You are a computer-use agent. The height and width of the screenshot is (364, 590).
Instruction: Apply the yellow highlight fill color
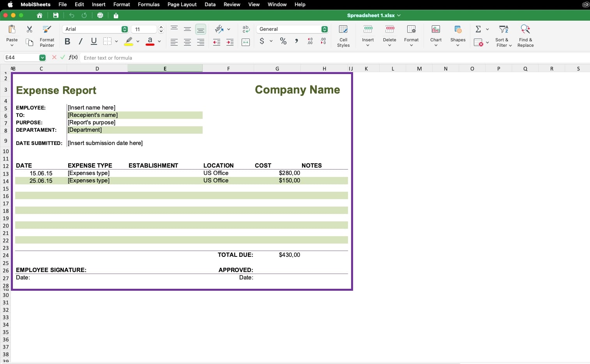pyautogui.click(x=129, y=41)
